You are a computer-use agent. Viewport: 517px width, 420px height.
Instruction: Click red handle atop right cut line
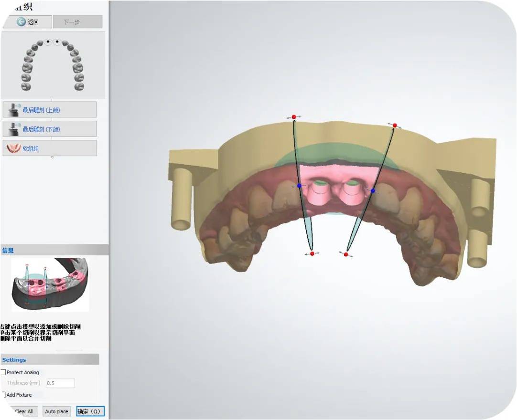(x=395, y=126)
